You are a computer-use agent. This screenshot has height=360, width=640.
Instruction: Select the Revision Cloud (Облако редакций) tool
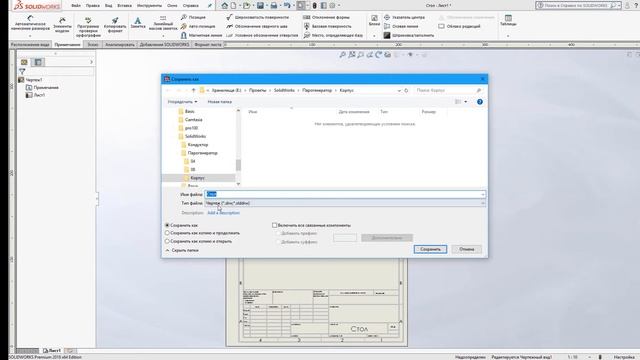[459, 26]
